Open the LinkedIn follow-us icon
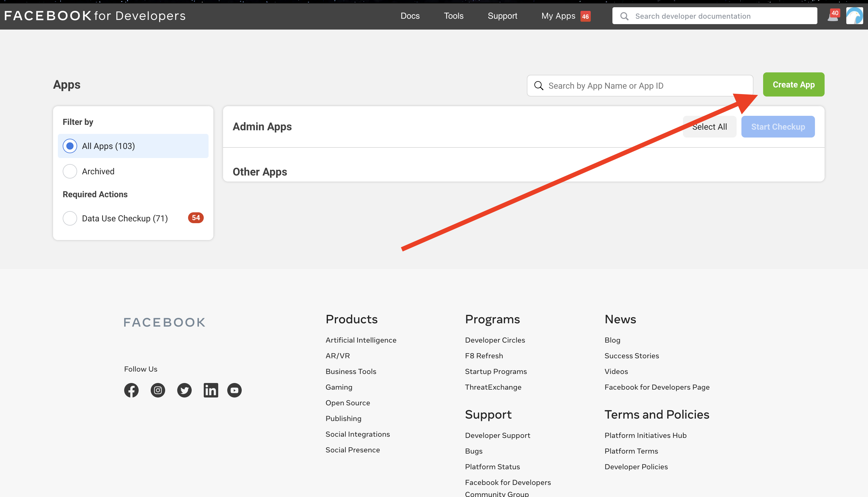Screen dimensions: 868x497 (211, 390)
